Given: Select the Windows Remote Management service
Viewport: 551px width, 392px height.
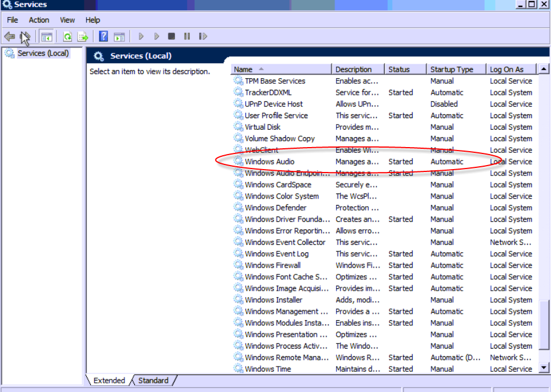Looking at the screenshot, I should [384, 357].
